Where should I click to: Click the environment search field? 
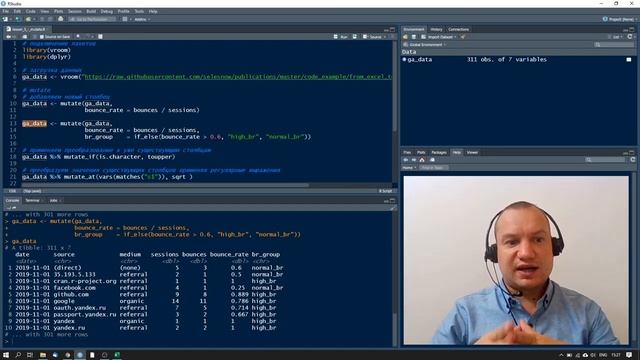(614, 44)
